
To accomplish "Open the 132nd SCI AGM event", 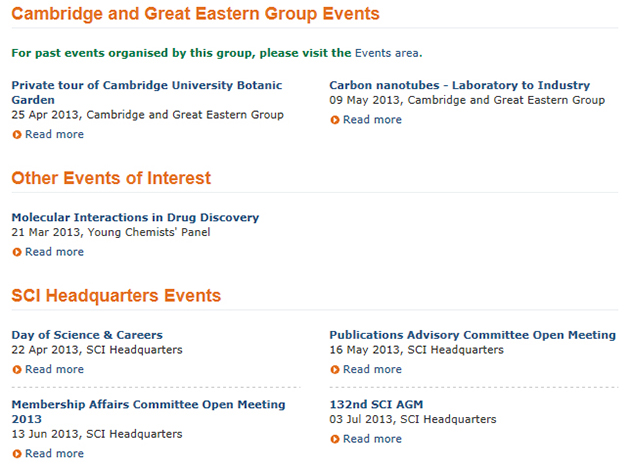I will click(x=376, y=405).
